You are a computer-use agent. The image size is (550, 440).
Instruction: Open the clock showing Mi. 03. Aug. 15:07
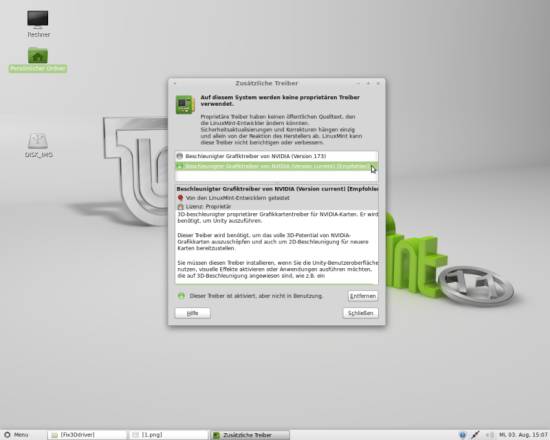[x=523, y=435]
